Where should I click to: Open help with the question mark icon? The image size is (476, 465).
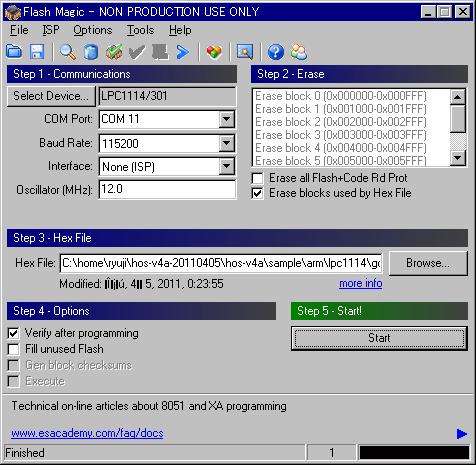[x=276, y=52]
